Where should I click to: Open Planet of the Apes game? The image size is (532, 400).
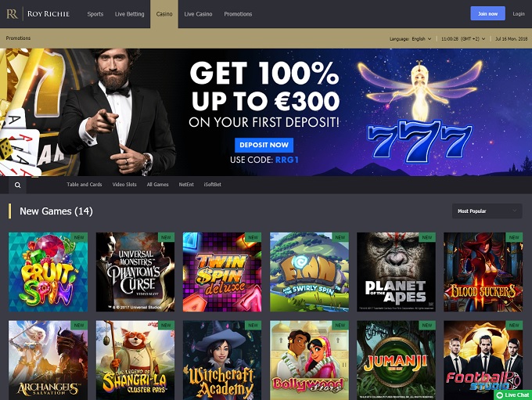pos(396,272)
